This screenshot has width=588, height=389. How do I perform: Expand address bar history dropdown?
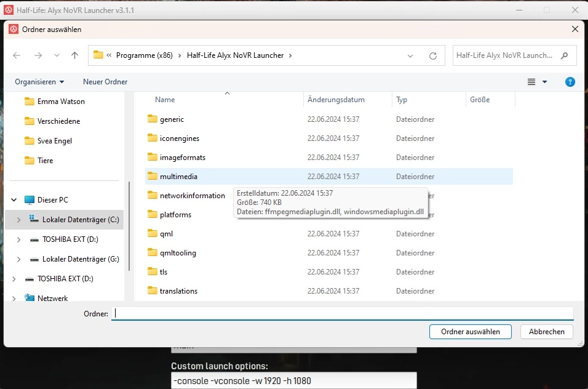[410, 56]
